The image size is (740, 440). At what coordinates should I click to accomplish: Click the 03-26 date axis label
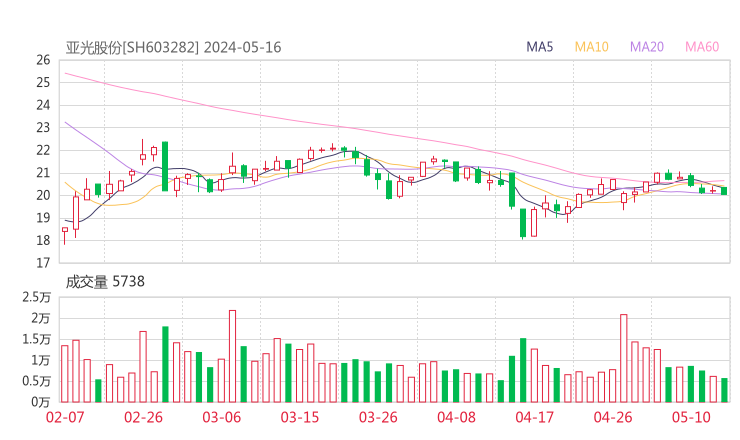pos(378,417)
